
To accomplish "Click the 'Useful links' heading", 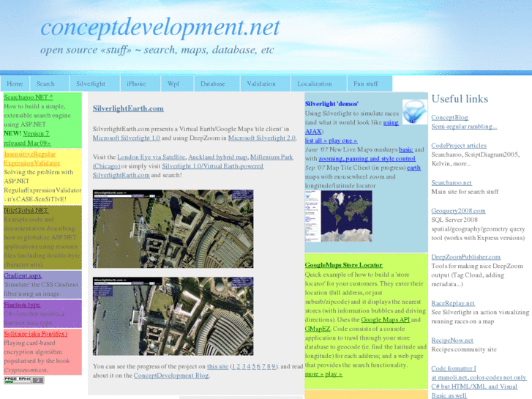I will coord(460,99).
